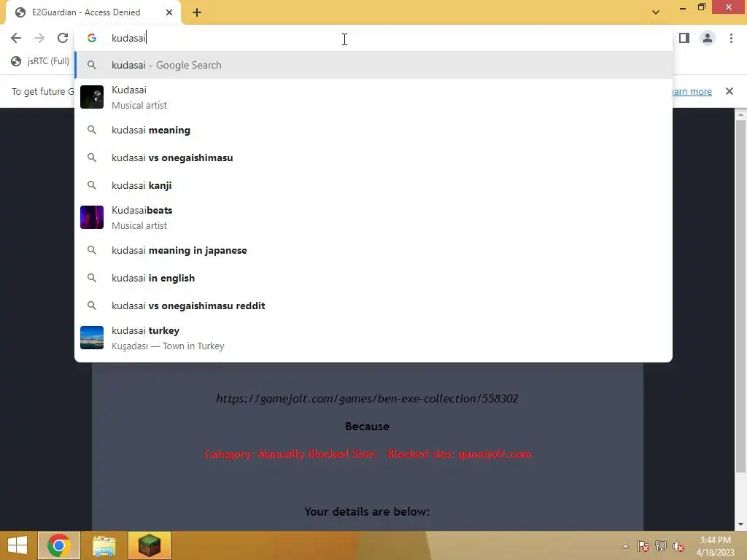Open Minecraft grass block taskbar icon
Viewport: 747px width, 560px height.
149,545
